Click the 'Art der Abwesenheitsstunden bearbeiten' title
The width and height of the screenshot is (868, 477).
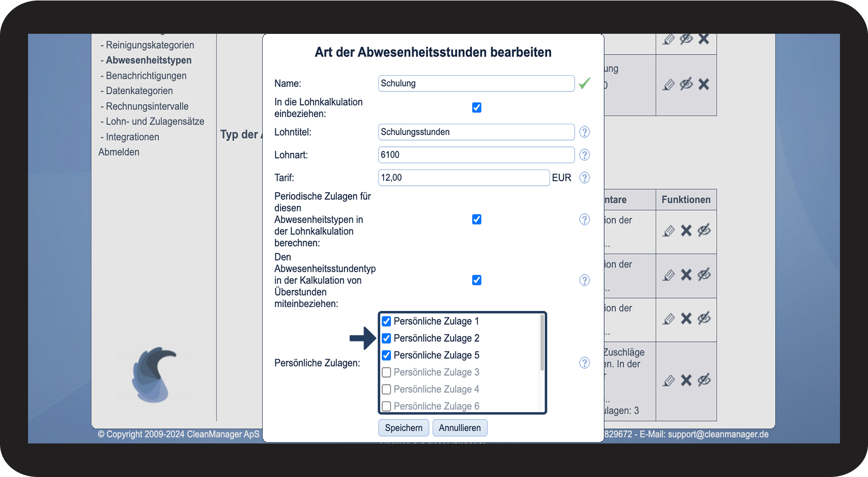[x=433, y=52]
